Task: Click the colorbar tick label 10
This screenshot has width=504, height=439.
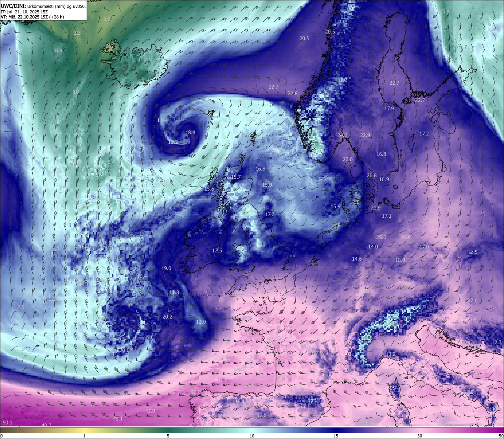Action: tap(252, 436)
